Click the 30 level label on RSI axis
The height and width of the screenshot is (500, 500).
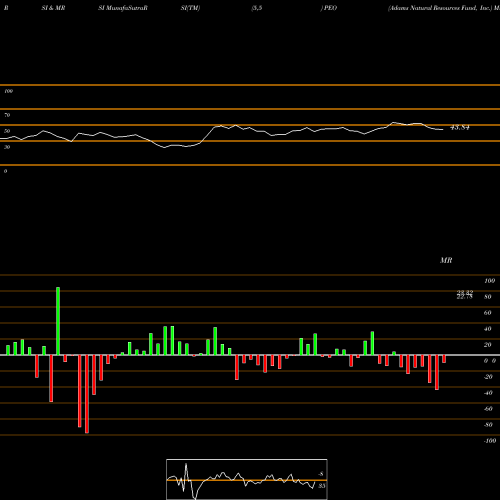(7, 147)
